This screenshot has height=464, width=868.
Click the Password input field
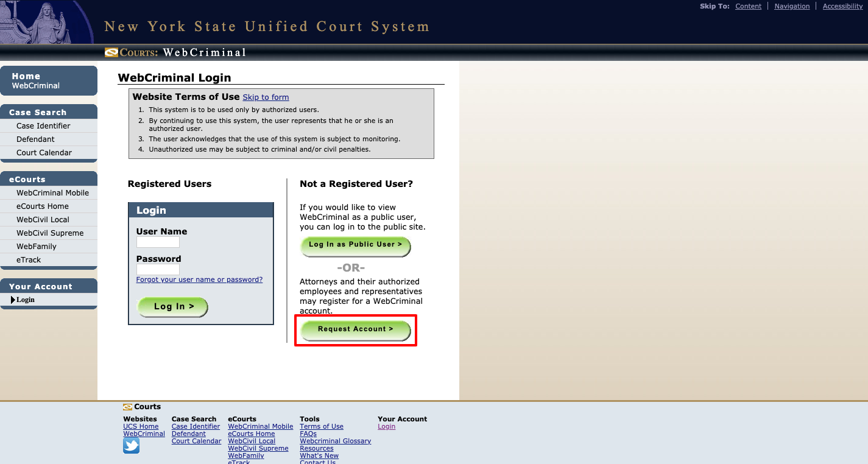tap(158, 269)
